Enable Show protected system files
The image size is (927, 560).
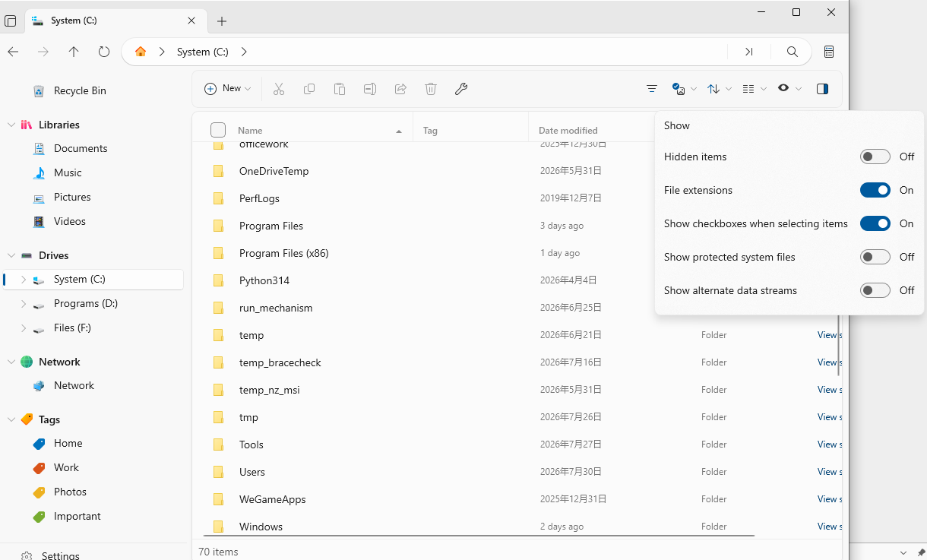(875, 257)
